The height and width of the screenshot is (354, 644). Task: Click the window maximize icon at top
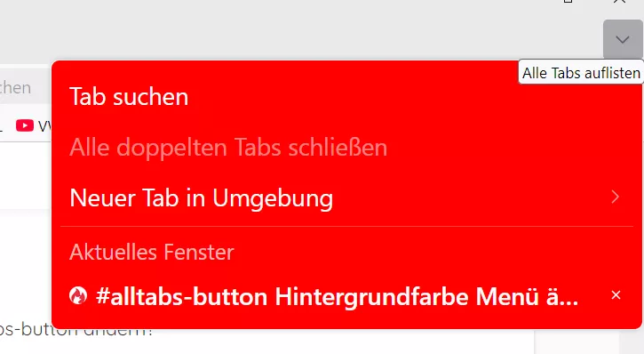(x=568, y=1)
